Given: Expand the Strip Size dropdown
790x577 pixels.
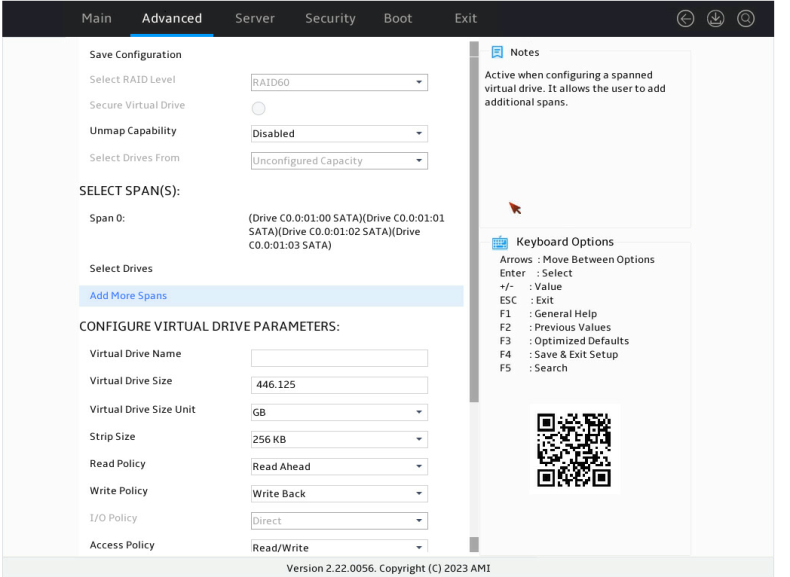Looking at the screenshot, I should (339, 439).
